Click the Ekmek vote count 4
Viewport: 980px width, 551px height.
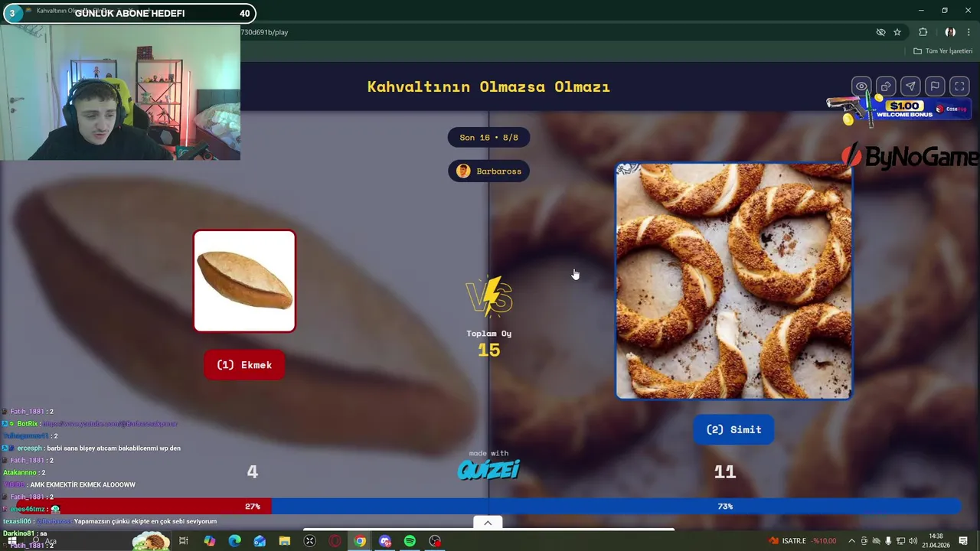click(x=253, y=472)
